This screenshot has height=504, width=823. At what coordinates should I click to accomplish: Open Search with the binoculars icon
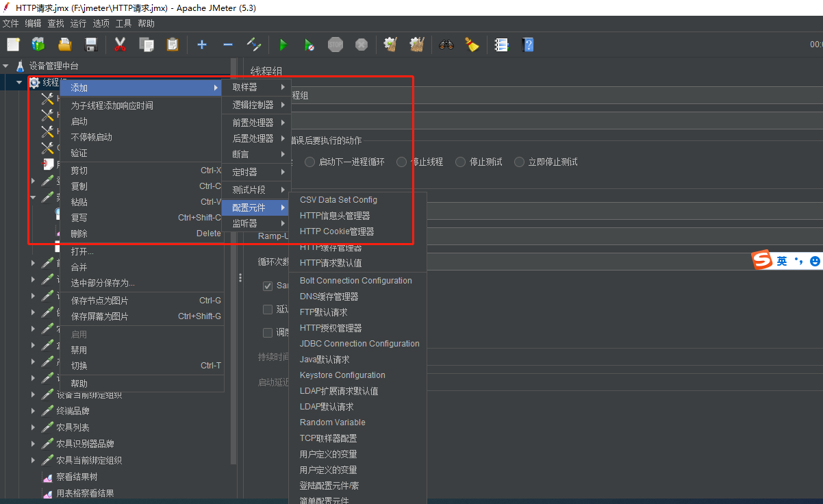(446, 45)
